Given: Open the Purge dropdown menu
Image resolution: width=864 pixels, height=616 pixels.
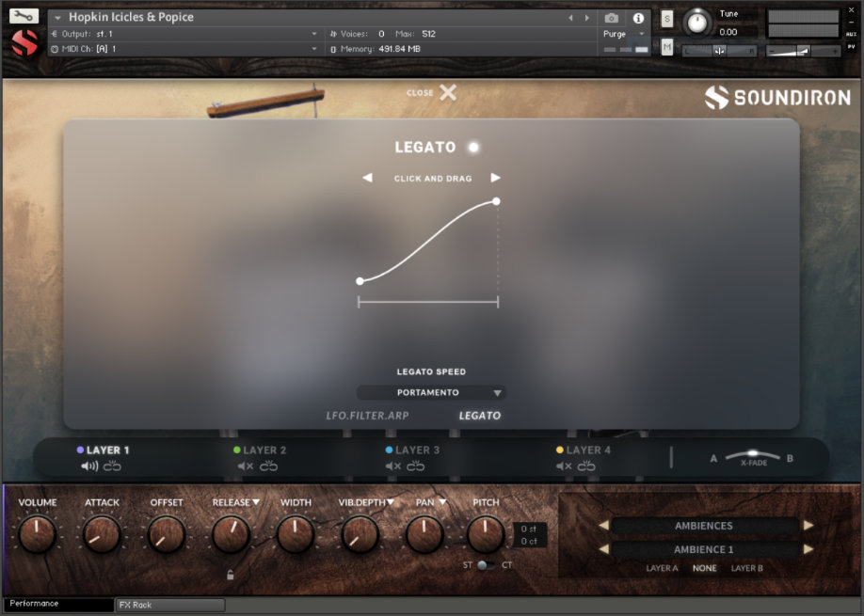Looking at the screenshot, I should (x=623, y=33).
